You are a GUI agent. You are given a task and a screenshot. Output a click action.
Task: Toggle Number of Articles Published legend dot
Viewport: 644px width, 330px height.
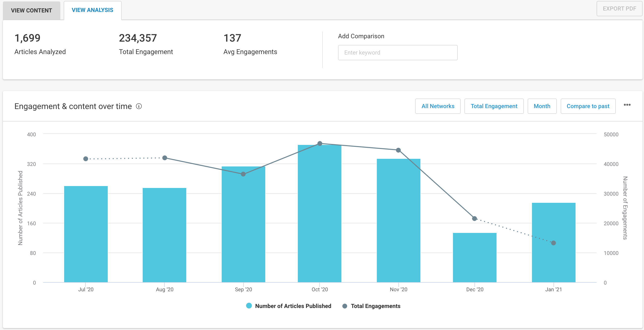[x=249, y=306]
